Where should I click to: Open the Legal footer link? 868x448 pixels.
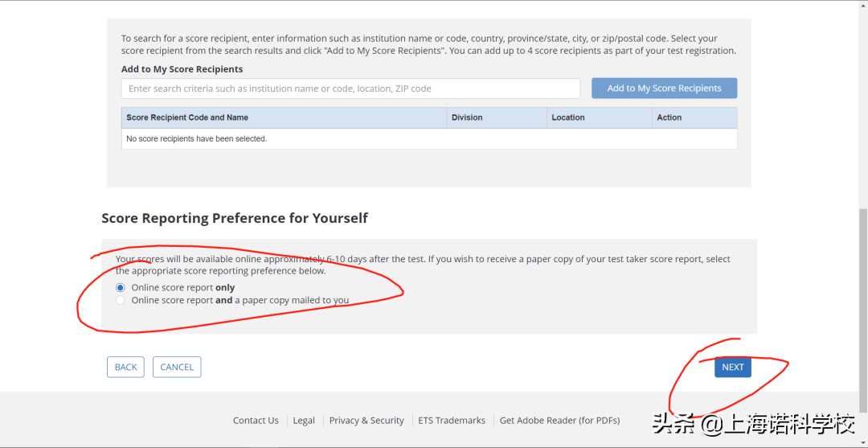(304, 421)
